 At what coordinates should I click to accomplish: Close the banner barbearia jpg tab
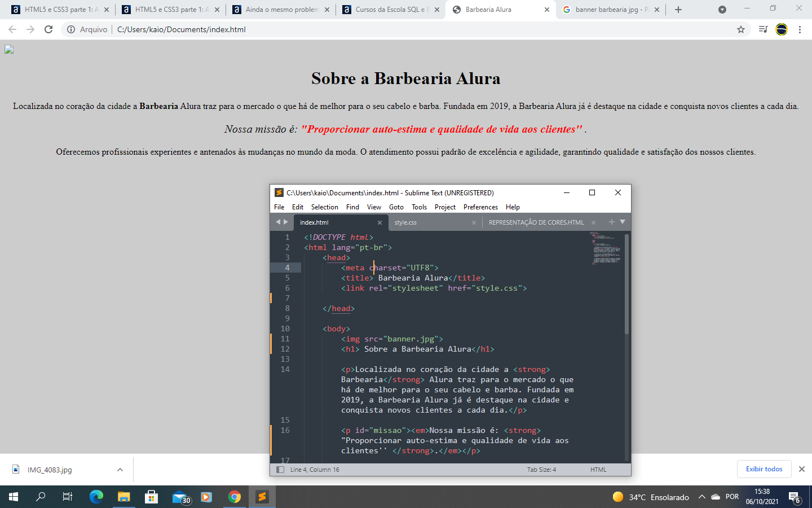click(x=657, y=10)
